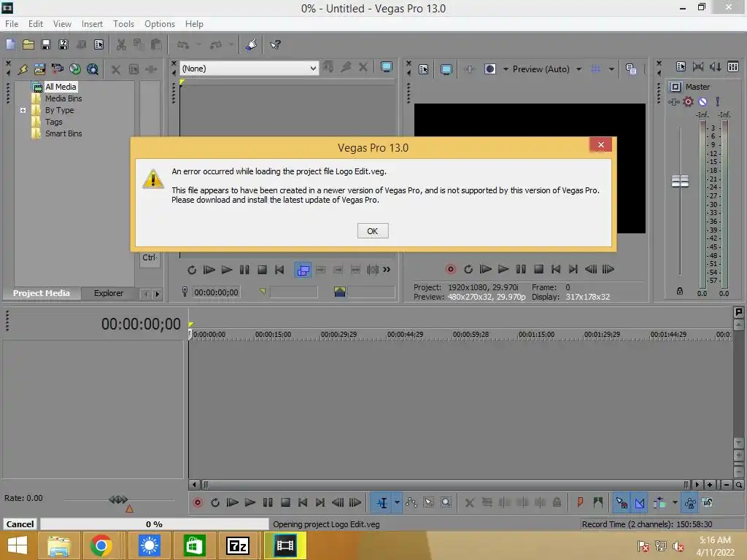Toggle Enable Snapping icon

[x=622, y=503]
